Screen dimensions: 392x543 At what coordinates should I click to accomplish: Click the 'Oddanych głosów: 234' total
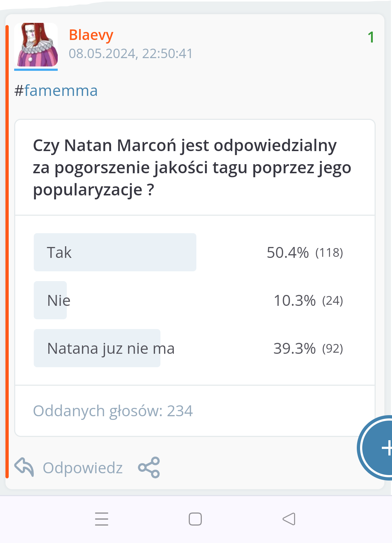pyautogui.click(x=113, y=411)
